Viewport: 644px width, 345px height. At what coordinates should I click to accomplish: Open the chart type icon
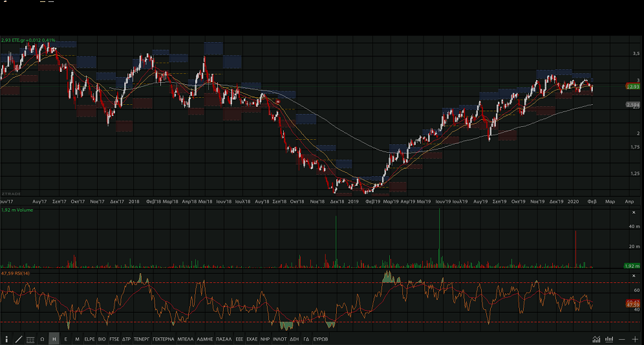[x=596, y=339]
